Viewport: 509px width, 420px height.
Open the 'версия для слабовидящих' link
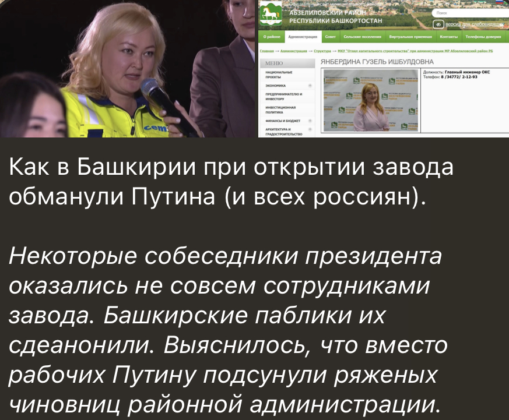click(x=473, y=24)
